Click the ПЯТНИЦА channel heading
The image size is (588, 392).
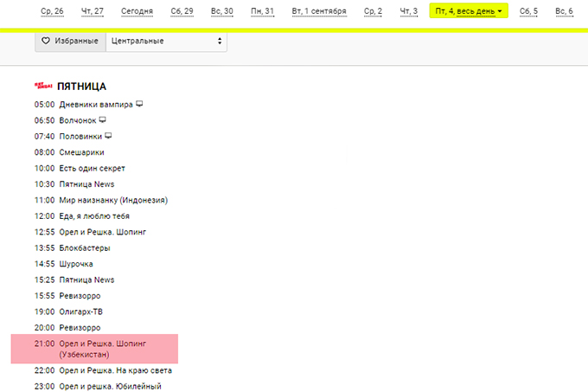[82, 87]
